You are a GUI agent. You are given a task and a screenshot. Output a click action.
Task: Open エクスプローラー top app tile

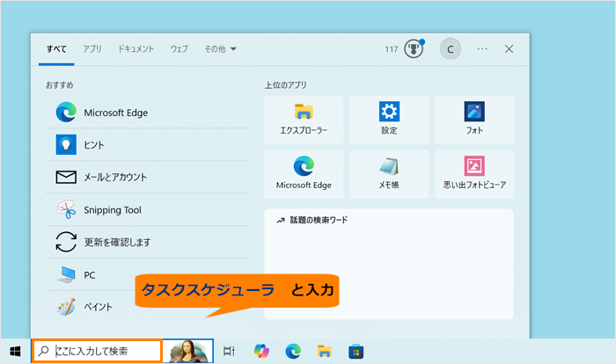304,120
